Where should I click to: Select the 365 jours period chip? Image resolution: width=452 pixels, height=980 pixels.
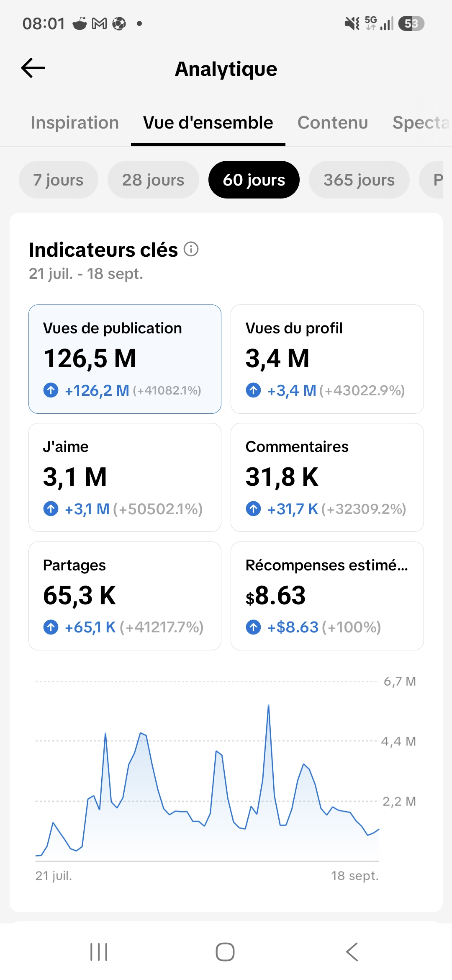click(x=359, y=180)
